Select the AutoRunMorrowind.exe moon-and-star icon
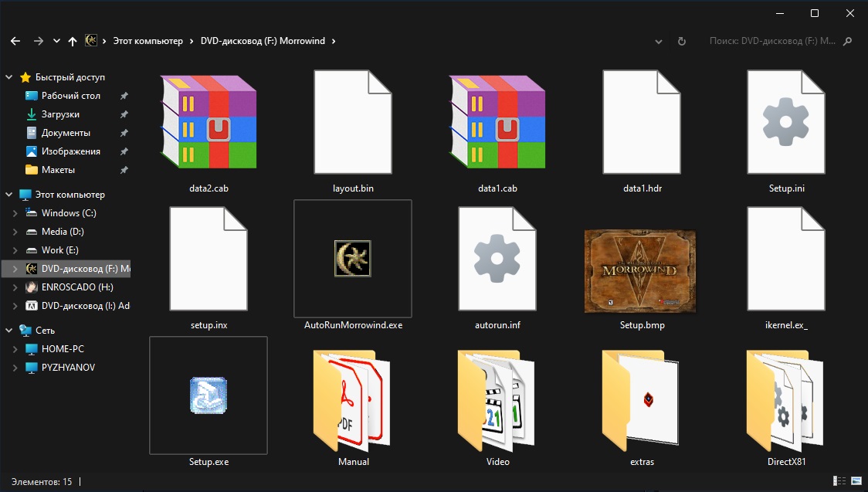The image size is (868, 492). [353, 259]
